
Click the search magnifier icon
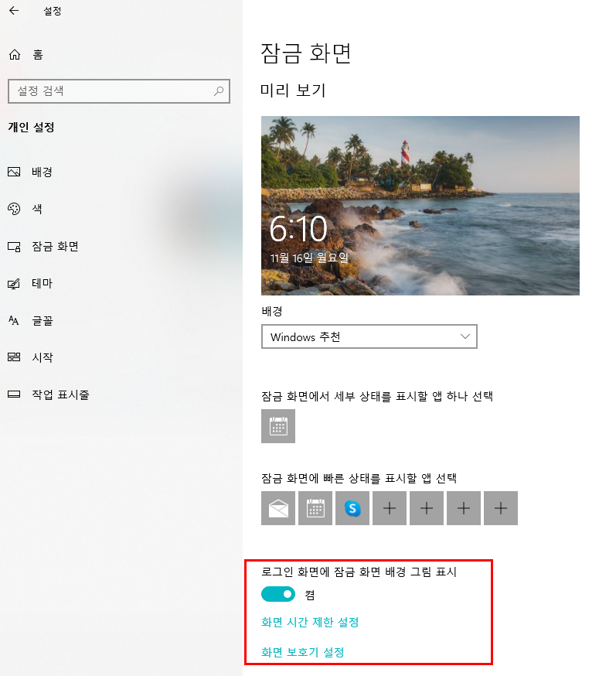[219, 91]
